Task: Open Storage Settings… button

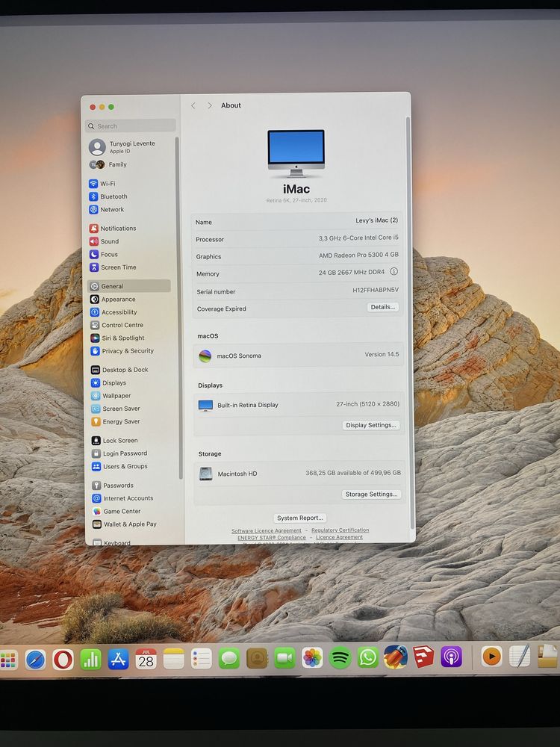Action: tap(371, 494)
